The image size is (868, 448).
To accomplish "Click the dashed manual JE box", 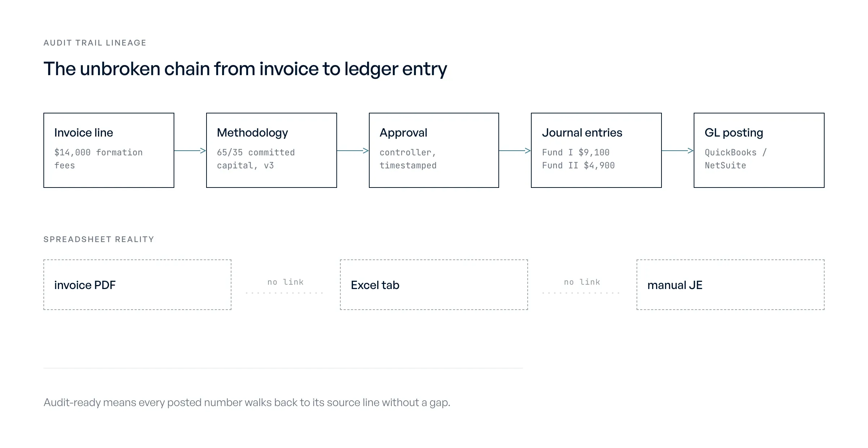I will pos(731,285).
